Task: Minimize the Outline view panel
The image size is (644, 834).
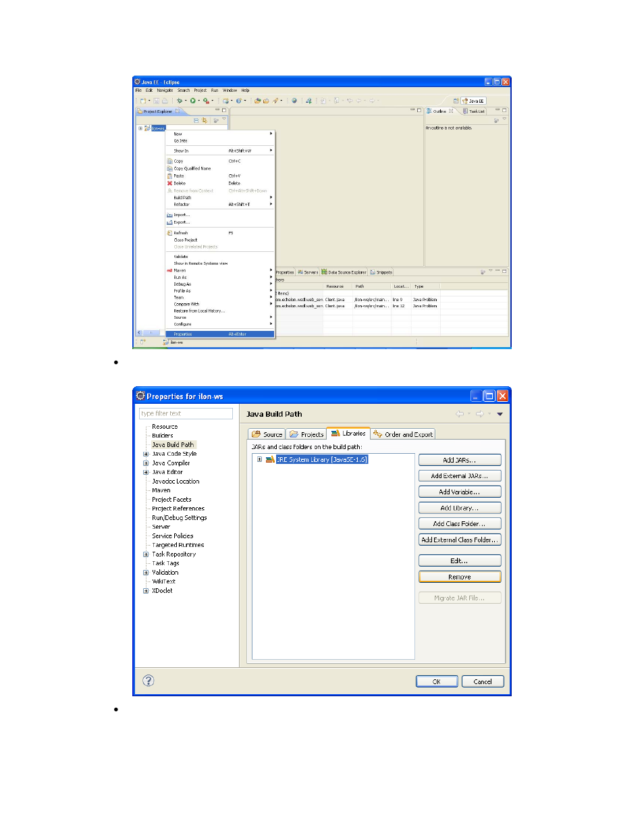Action: (498, 109)
